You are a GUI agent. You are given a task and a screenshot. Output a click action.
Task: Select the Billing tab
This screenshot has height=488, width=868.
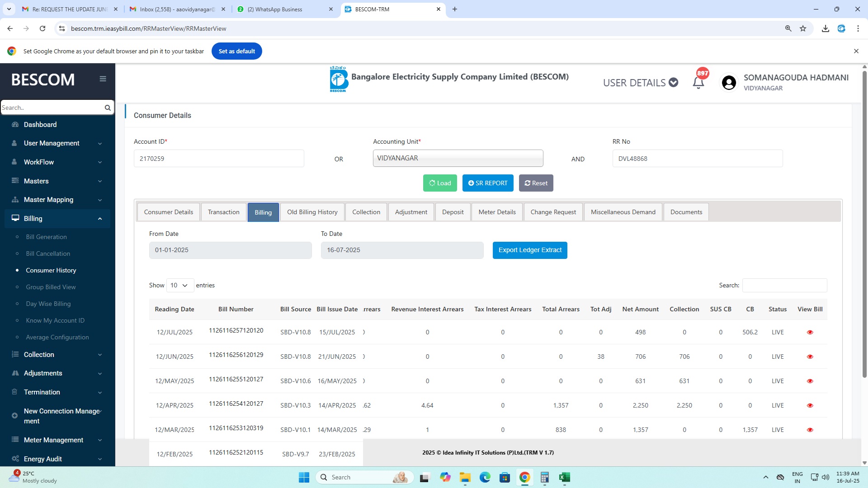[263, 212]
